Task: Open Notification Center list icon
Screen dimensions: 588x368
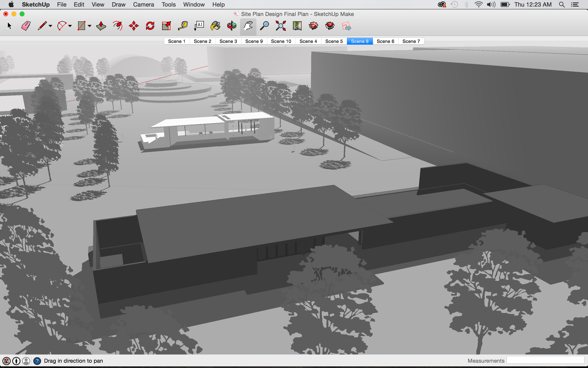Action: [575, 4]
